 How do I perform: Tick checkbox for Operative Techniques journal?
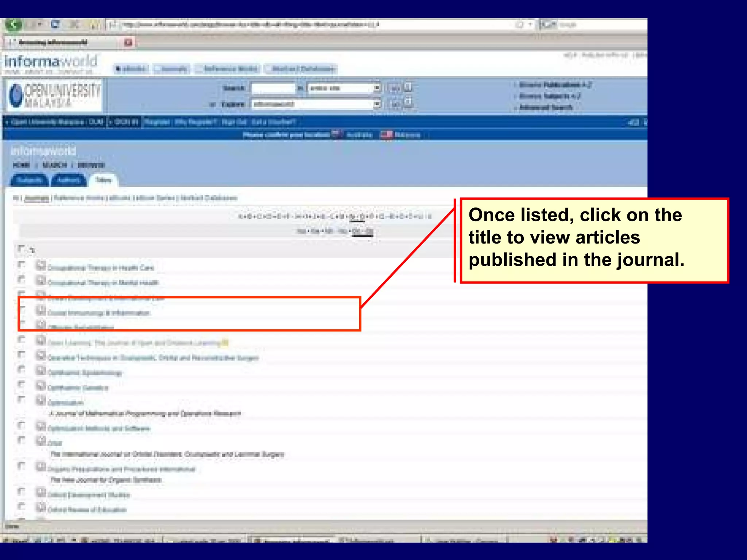pyautogui.click(x=22, y=354)
